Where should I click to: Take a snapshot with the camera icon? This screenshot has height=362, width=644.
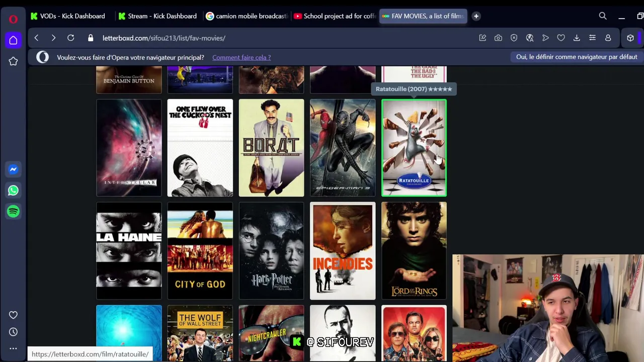coord(498,38)
